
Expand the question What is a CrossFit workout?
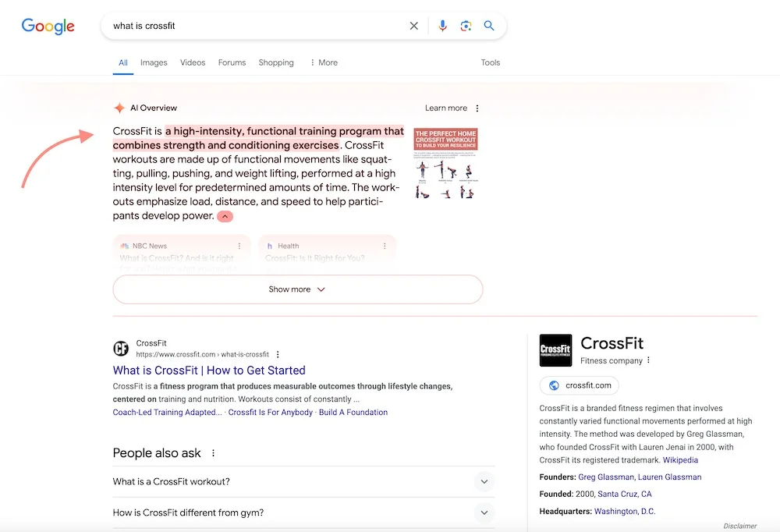pos(484,481)
